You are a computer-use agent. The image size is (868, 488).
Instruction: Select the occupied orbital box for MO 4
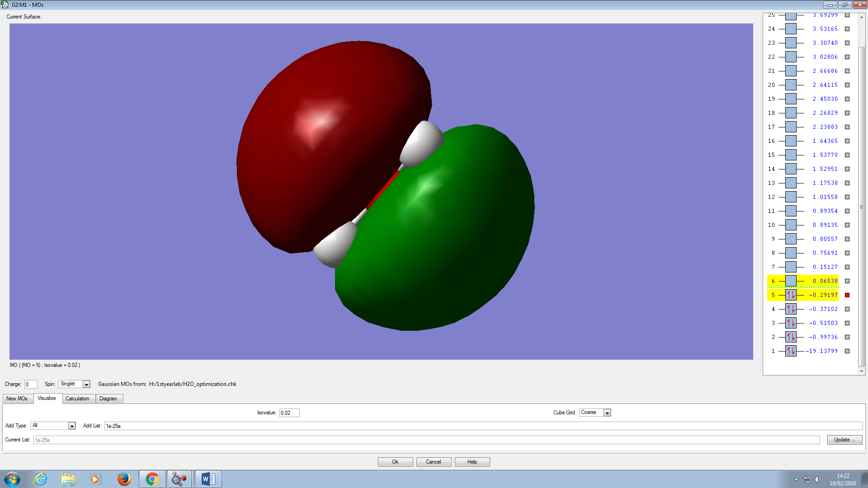click(791, 309)
